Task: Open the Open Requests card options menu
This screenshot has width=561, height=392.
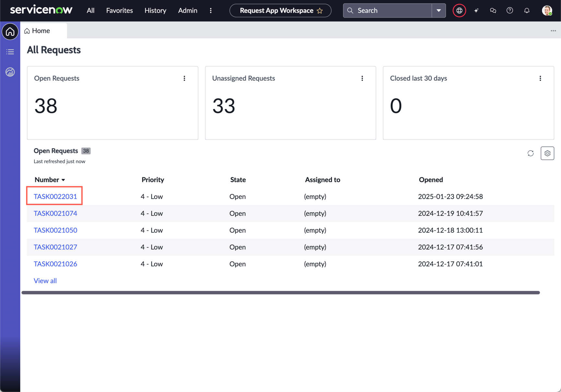Action: click(x=184, y=78)
